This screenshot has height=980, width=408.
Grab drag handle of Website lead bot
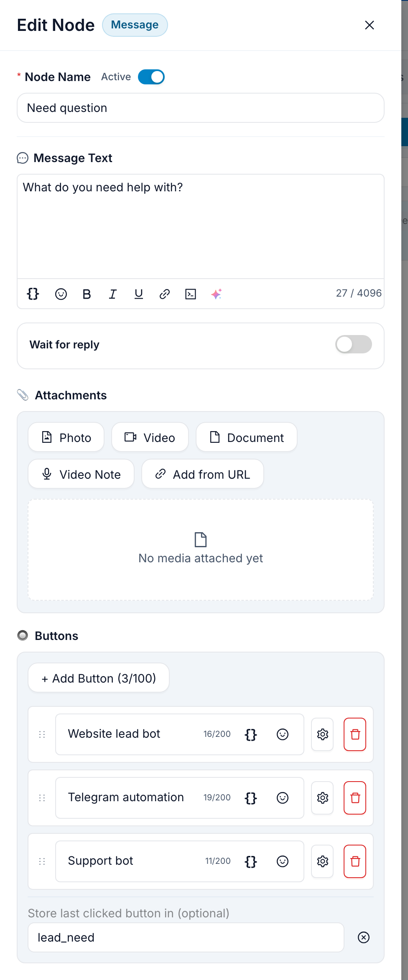pyautogui.click(x=42, y=734)
